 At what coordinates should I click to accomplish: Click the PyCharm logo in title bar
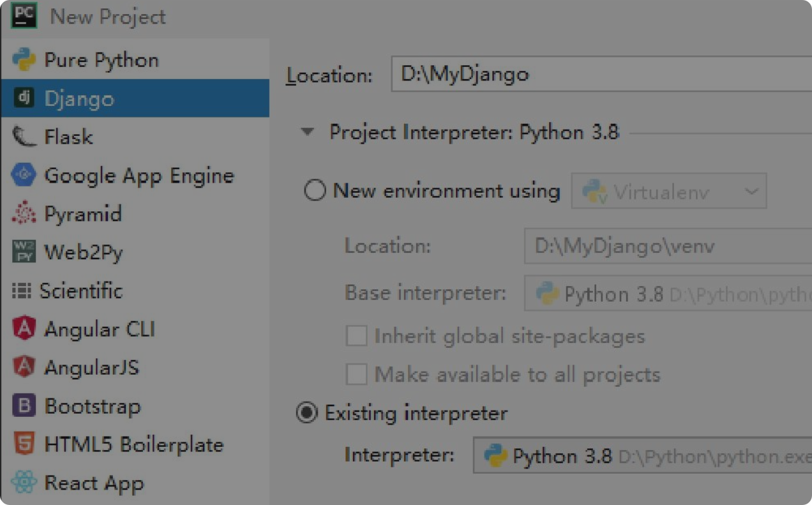click(24, 15)
